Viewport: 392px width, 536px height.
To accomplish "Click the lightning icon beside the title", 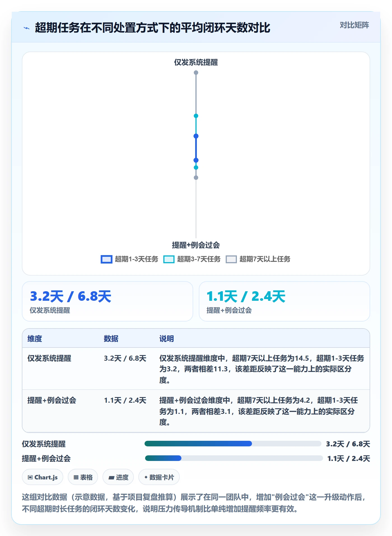I will pos(27,28).
